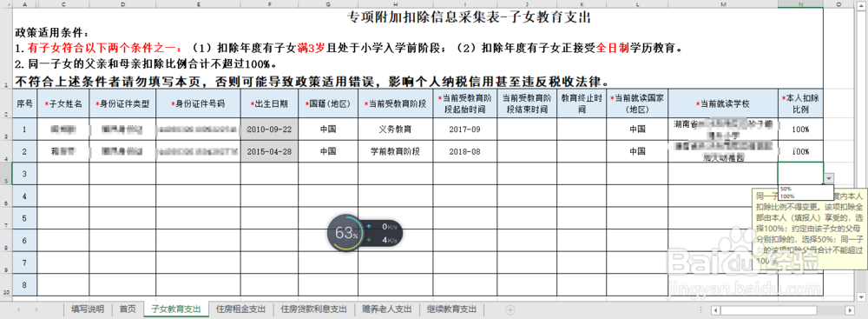Click the 本人扣除比例 header cell
The width and height of the screenshot is (868, 319).
coord(800,103)
